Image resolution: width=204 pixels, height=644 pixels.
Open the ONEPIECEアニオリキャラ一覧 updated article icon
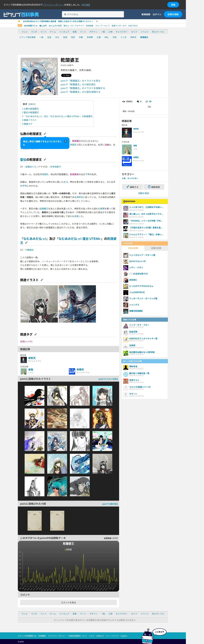(126, 339)
